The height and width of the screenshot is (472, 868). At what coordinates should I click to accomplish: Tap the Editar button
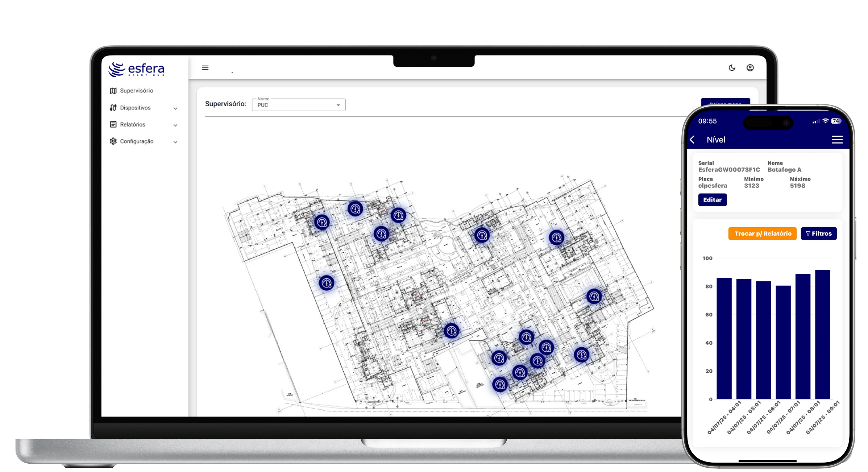coord(712,200)
